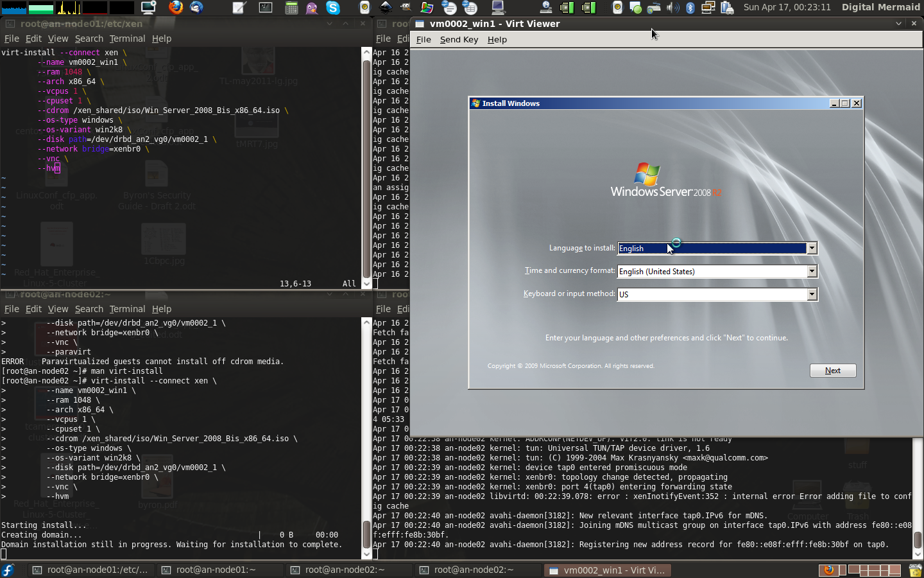The image size is (924, 578).
Task: Open View menu in an-node02 terminal
Action: pyautogui.click(x=58, y=309)
